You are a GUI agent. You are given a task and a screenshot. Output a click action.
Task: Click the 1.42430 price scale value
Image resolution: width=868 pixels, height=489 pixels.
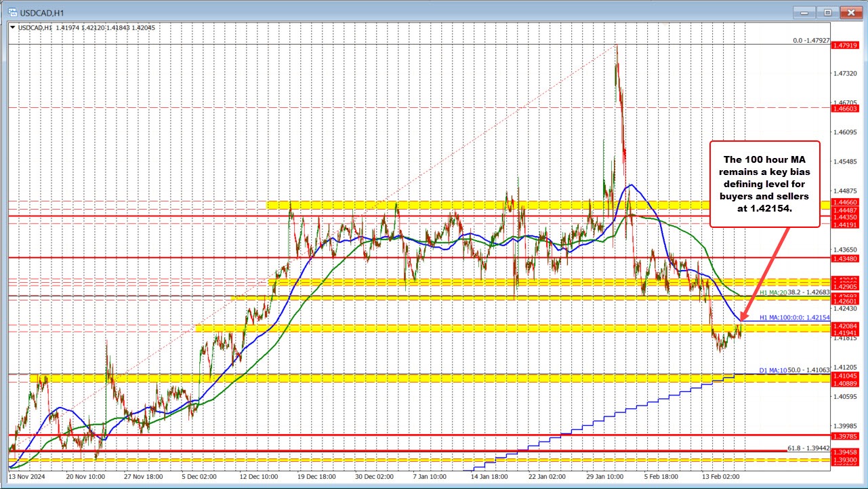click(x=845, y=309)
